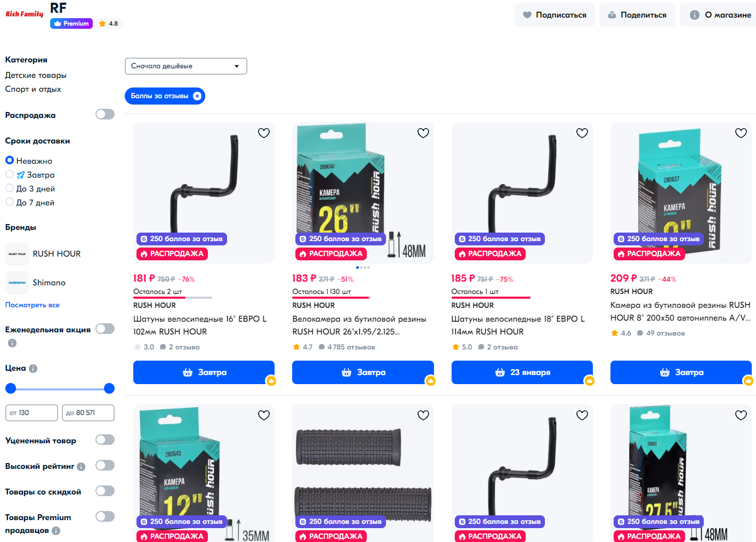Open Шатуны велосипедные 18" ЕВРО L title
The width and height of the screenshot is (756, 542).
pos(518,325)
